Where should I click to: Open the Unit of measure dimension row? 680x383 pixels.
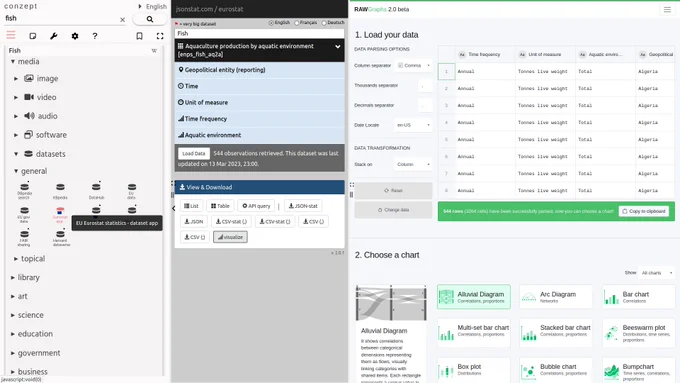pos(260,102)
